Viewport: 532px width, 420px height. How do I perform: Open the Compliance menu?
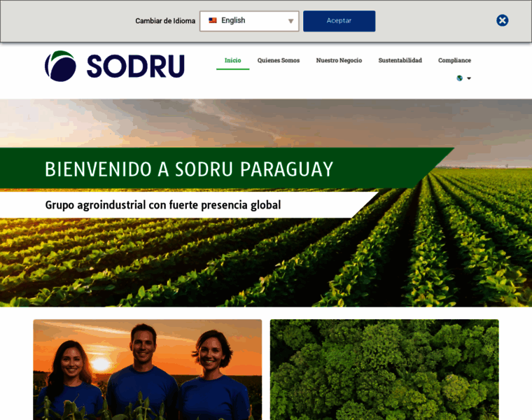[x=454, y=60]
